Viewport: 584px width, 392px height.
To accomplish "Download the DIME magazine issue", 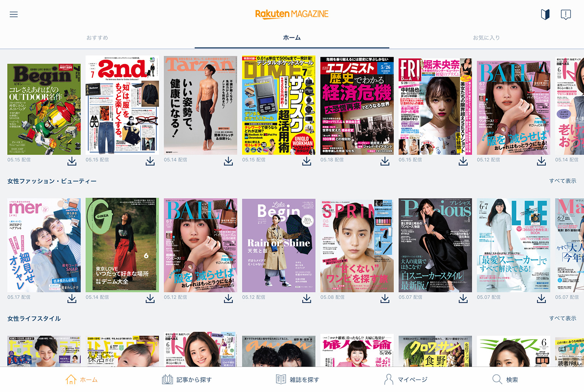I will [x=307, y=161].
